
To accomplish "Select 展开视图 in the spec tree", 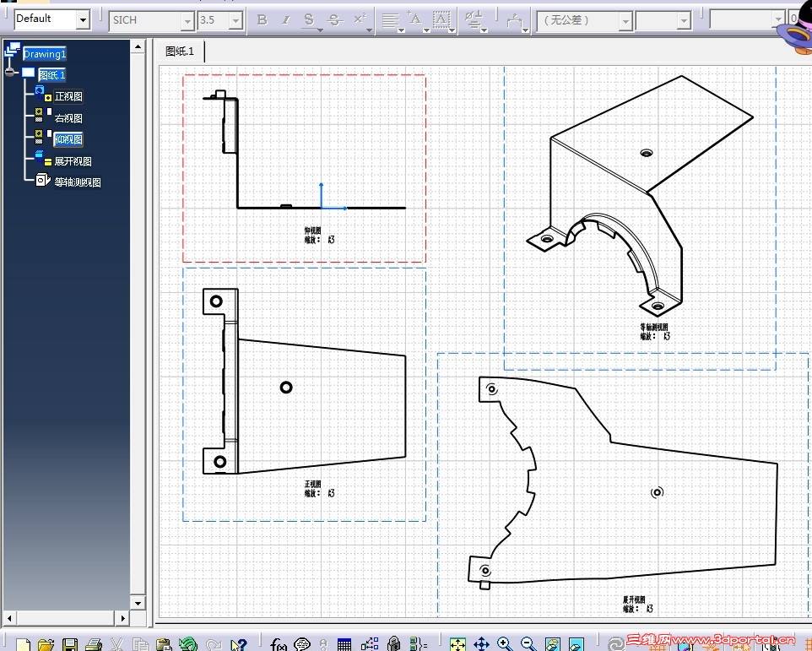I will (73, 161).
